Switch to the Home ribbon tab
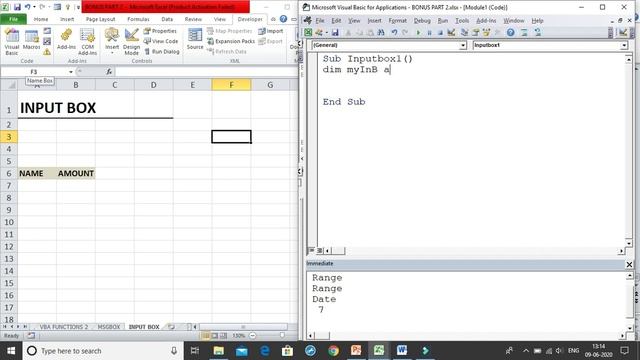This screenshot has width=640, height=360. pyautogui.click(x=40, y=19)
